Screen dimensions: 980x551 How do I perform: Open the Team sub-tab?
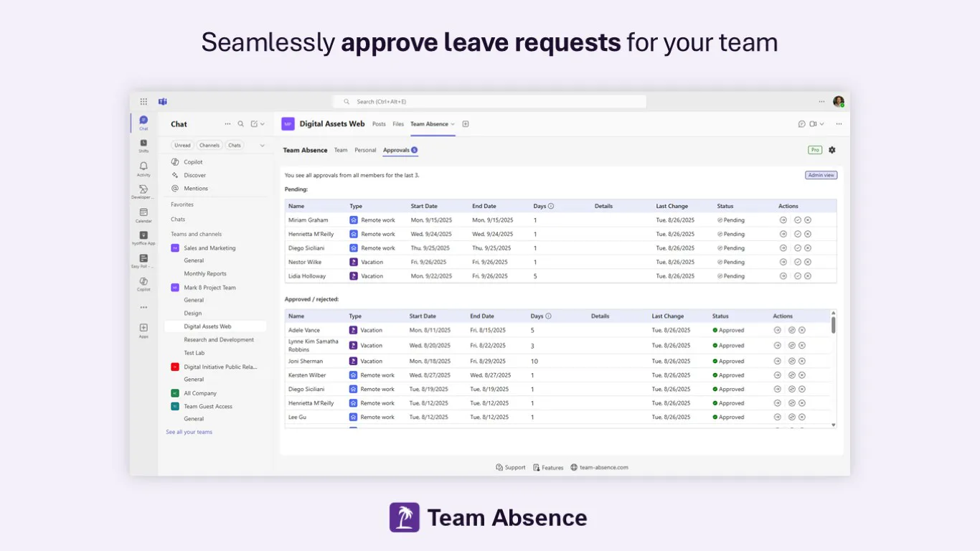coord(341,150)
